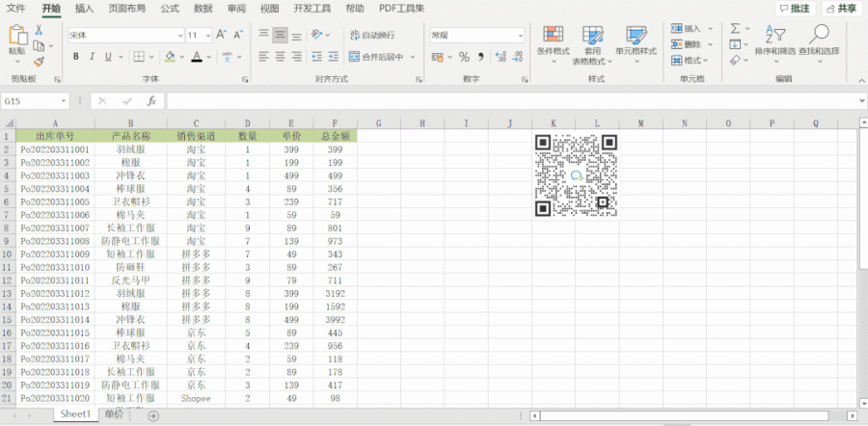Toggle 自动换行 wrap text
Image resolution: width=868 pixels, height=426 pixels.
click(372, 35)
